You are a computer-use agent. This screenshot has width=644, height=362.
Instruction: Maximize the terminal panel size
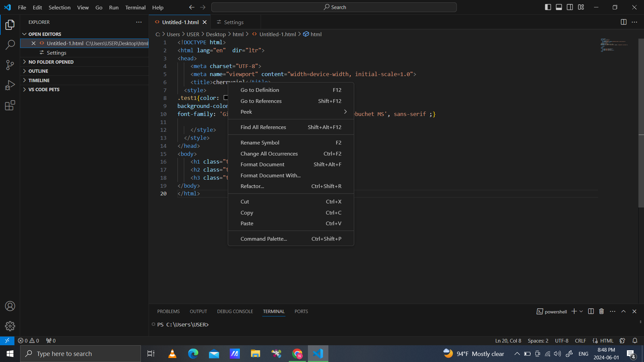624,311
